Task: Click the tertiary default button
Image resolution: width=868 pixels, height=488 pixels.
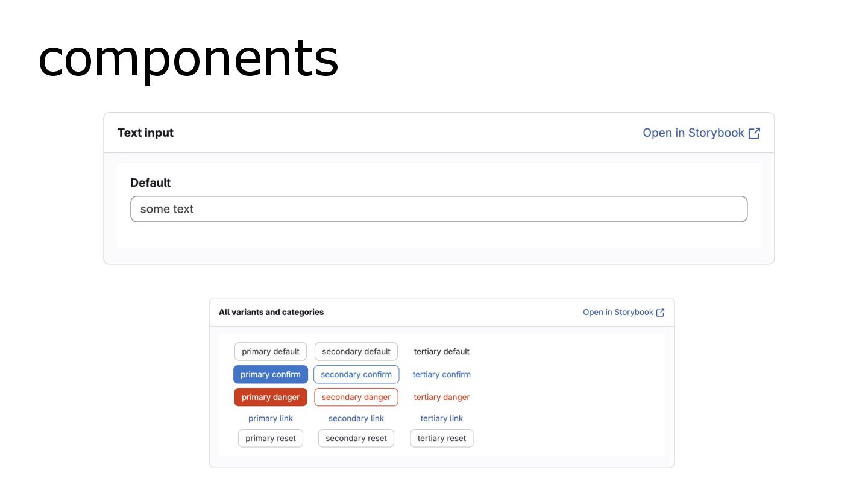Action: (441, 352)
